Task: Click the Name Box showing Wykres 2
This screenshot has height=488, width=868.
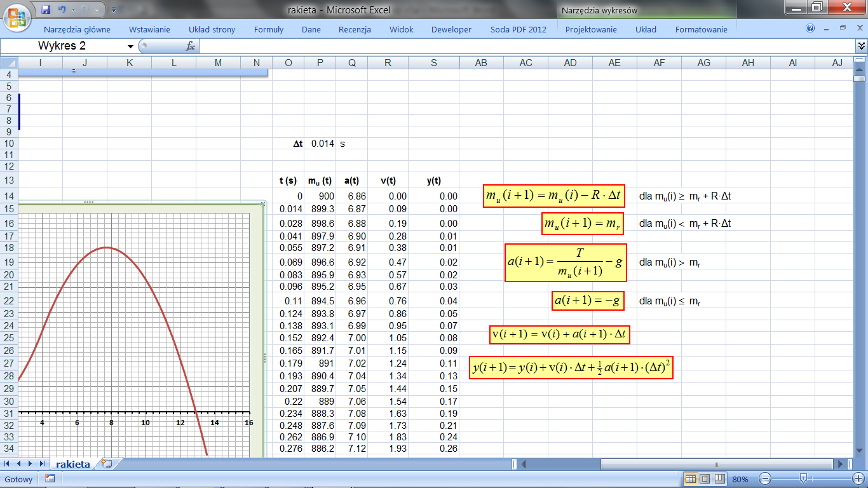Action: [64, 46]
